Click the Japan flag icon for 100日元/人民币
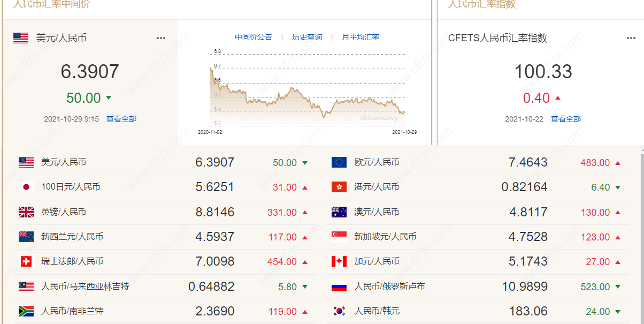The height and width of the screenshot is (324, 644). (x=26, y=187)
